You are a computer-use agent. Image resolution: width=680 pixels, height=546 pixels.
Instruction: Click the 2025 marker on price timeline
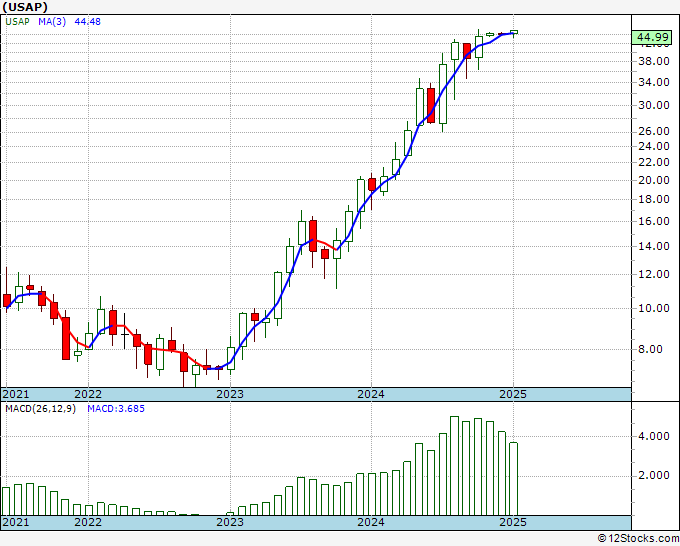coord(513,394)
